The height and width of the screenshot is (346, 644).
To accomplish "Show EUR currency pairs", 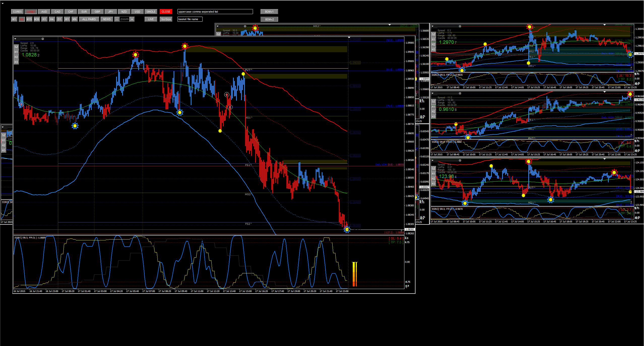I will 84,12.
